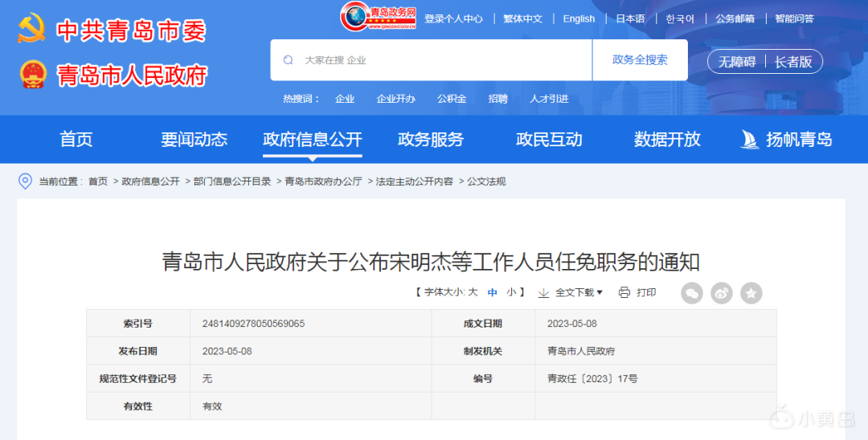Set font size to 小

click(x=511, y=292)
